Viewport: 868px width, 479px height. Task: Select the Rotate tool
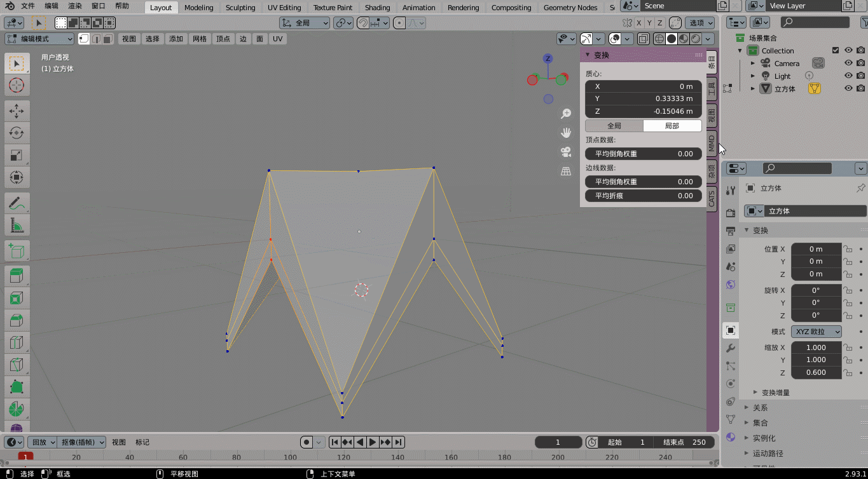coord(17,133)
